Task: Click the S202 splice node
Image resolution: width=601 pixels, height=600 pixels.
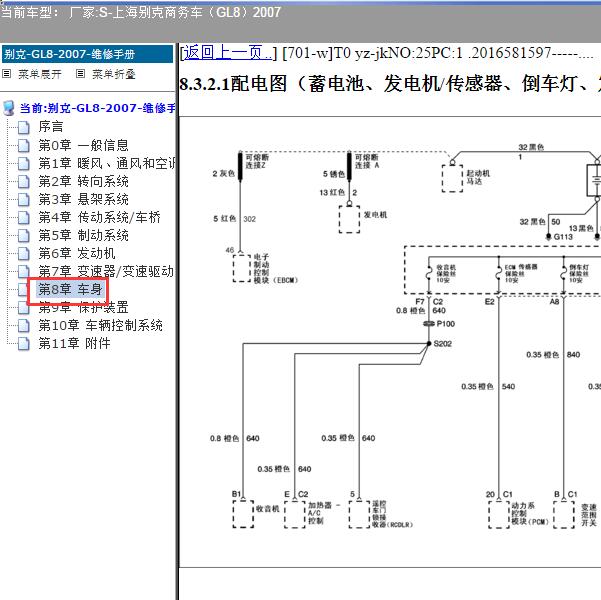Action: point(429,344)
